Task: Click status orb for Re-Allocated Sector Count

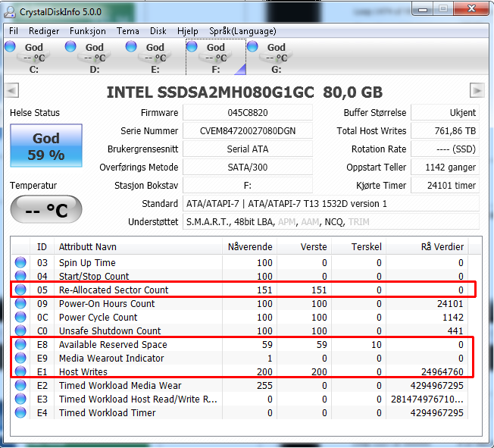Action: [x=20, y=290]
